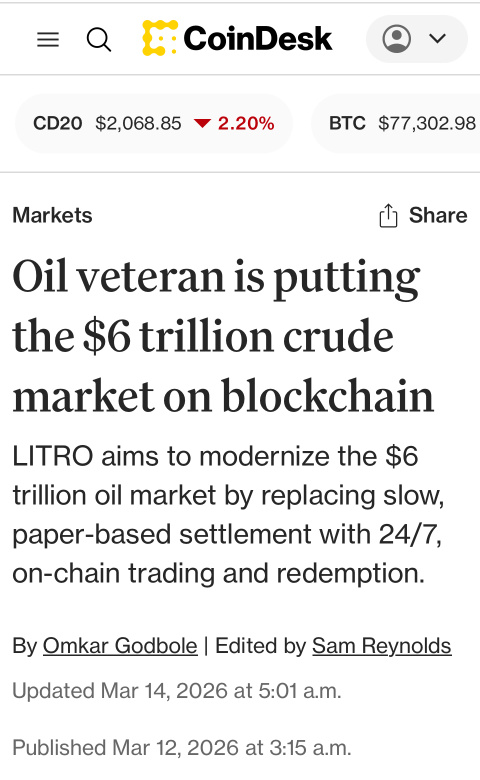Click the LITRO article summary text
480x780 pixels.
(x=228, y=515)
